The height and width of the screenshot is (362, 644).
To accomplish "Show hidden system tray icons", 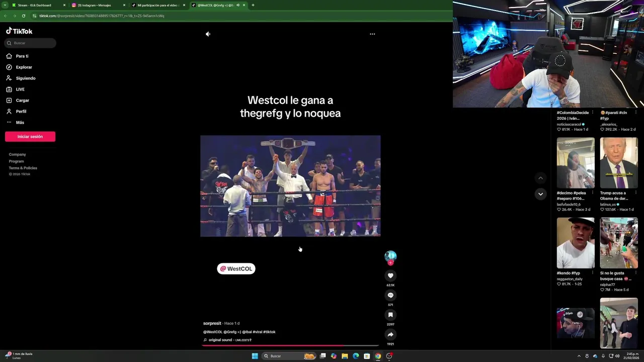I will 579,356.
